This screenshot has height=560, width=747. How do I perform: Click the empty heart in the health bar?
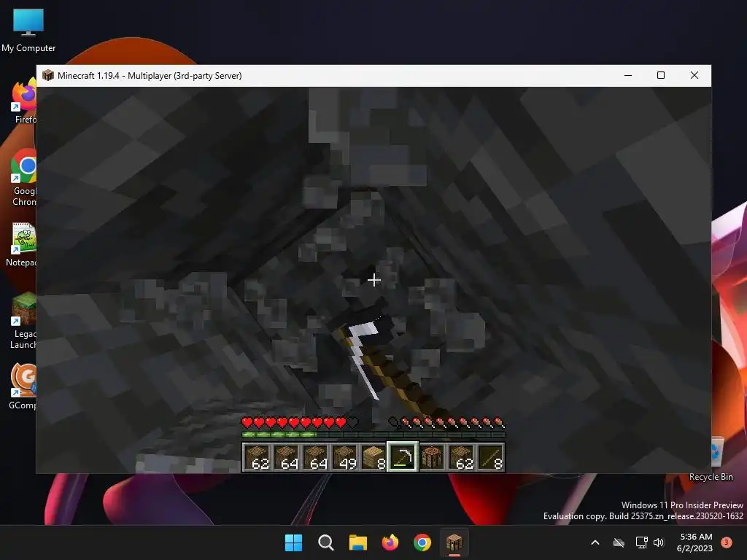click(352, 422)
